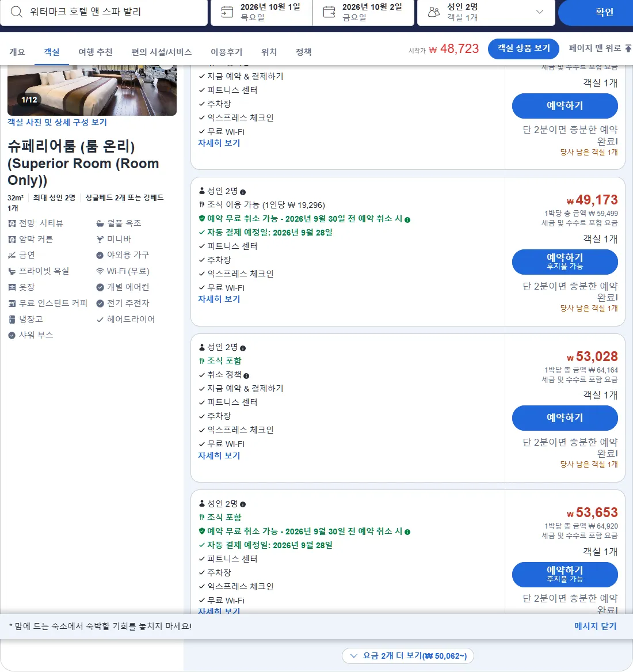Click info icon next to 성인 2명 in ₩53,653 offer

tap(243, 504)
